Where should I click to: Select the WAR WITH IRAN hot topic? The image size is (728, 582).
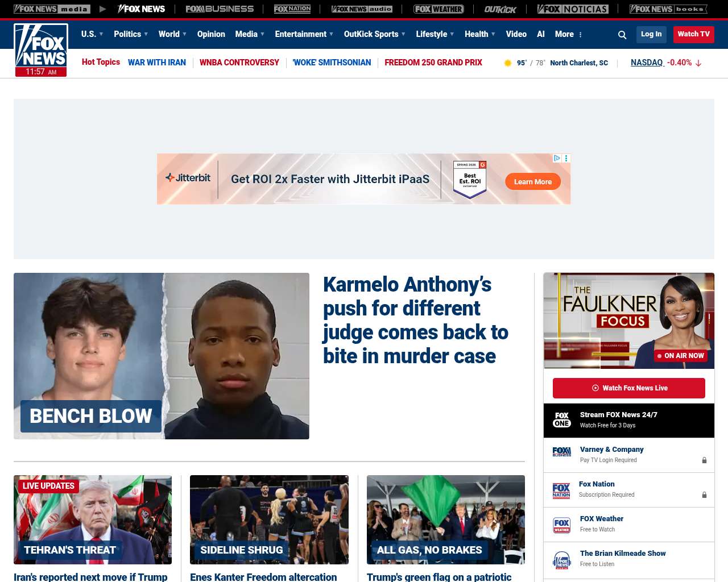pos(157,63)
